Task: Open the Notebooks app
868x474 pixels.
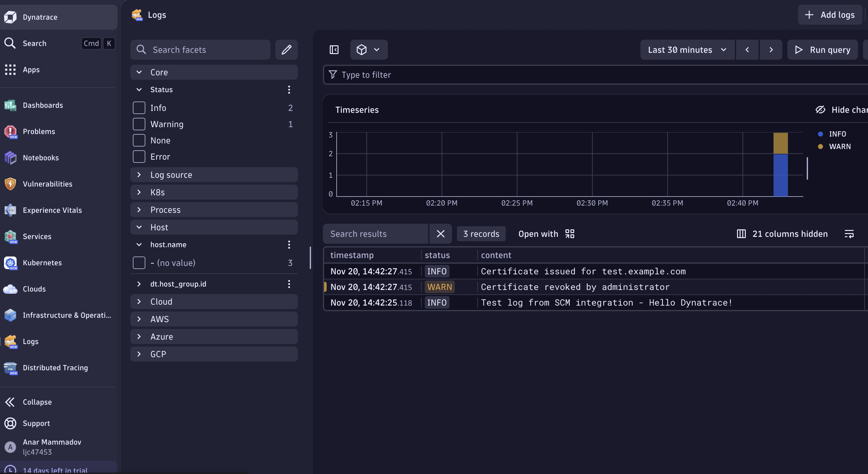Action: coord(41,157)
